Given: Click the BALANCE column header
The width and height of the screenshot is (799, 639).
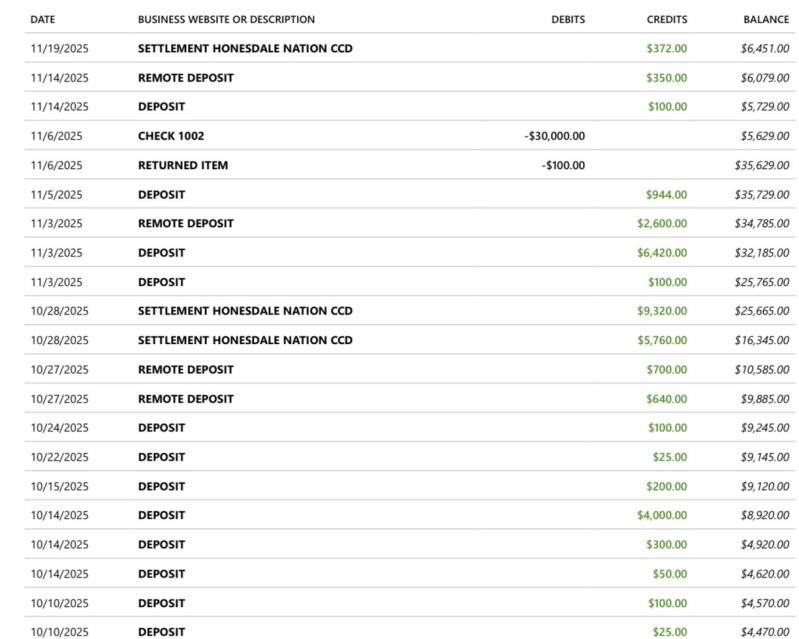Looking at the screenshot, I should tap(766, 19).
